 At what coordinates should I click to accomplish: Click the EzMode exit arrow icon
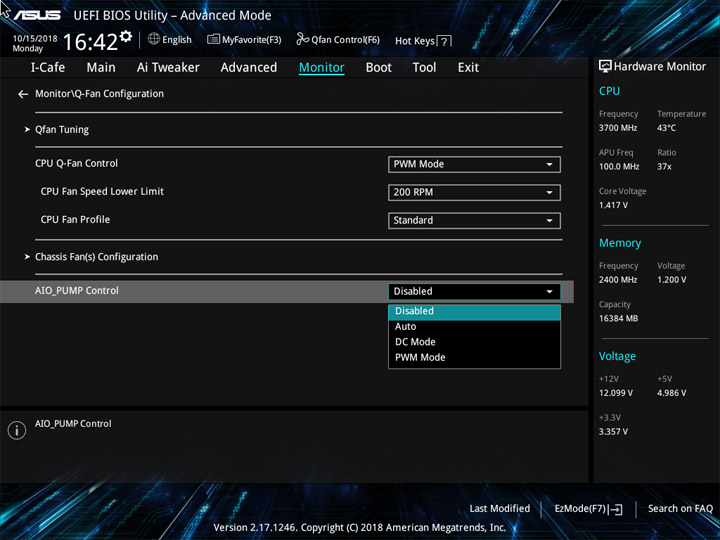[615, 509]
